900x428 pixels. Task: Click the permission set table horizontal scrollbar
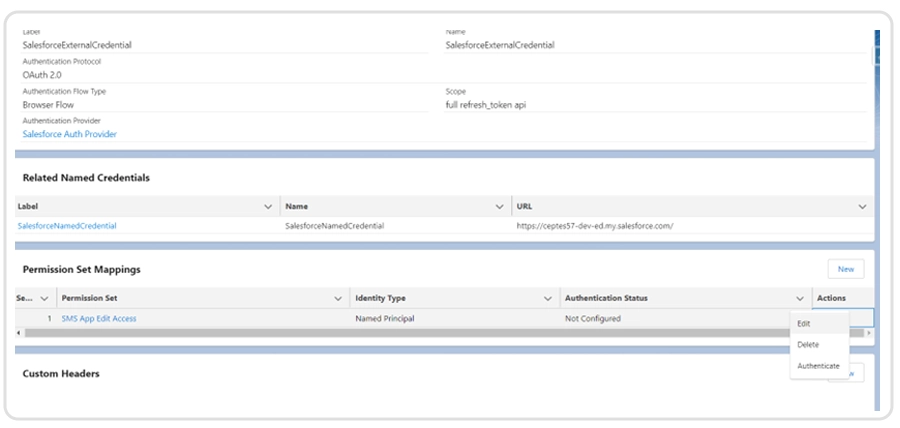400,331
